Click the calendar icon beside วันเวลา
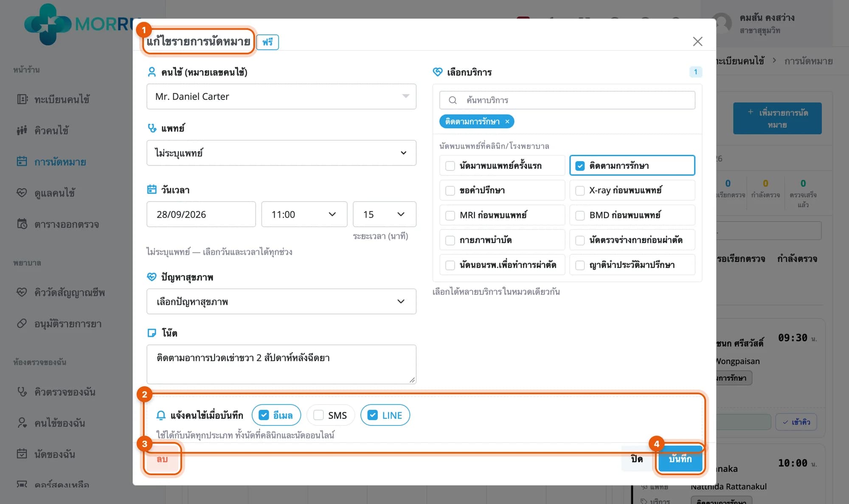The width and height of the screenshot is (849, 504). pyautogui.click(x=152, y=190)
